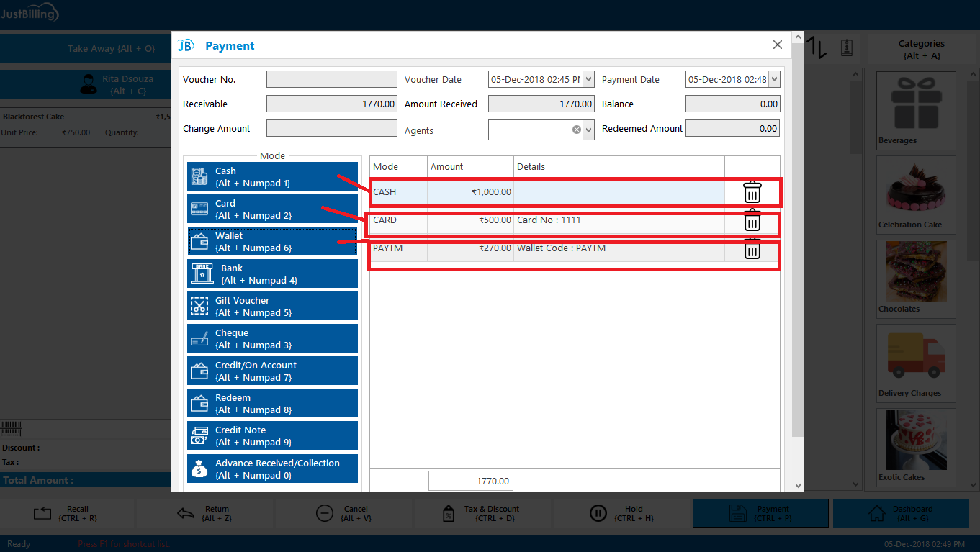Select the 'Wallet Code : PAYTM' details cell
This screenshot has width=980, height=552.
click(619, 248)
